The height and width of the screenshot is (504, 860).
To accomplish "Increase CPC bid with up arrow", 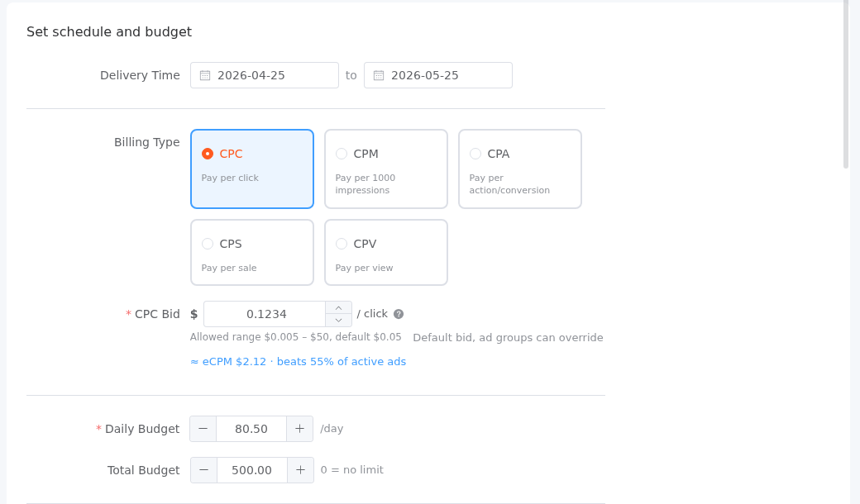I will click(x=338, y=308).
